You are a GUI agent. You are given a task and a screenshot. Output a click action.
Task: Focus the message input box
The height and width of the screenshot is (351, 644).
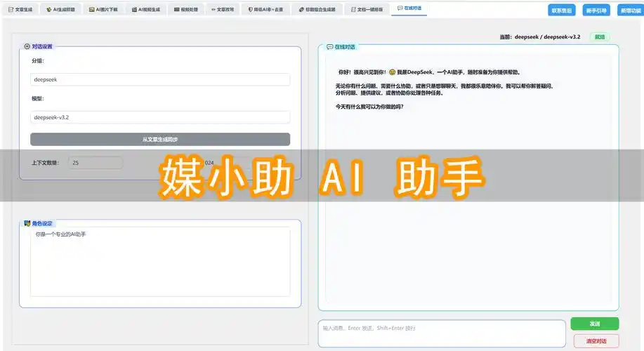click(442, 333)
